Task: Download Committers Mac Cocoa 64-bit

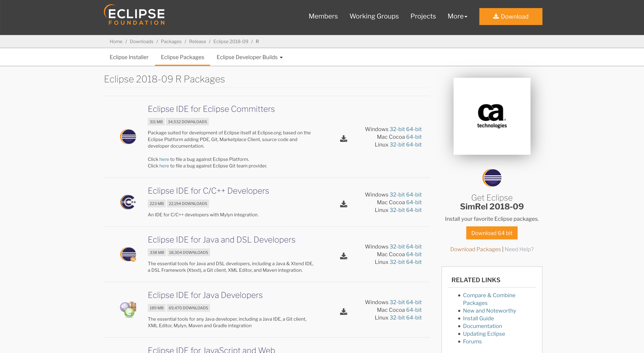Action: (414, 137)
